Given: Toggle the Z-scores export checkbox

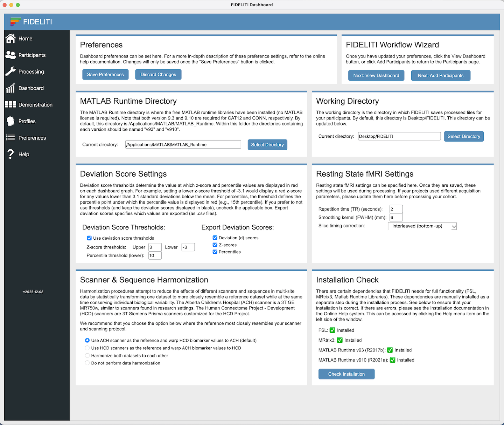Looking at the screenshot, I should (215, 245).
